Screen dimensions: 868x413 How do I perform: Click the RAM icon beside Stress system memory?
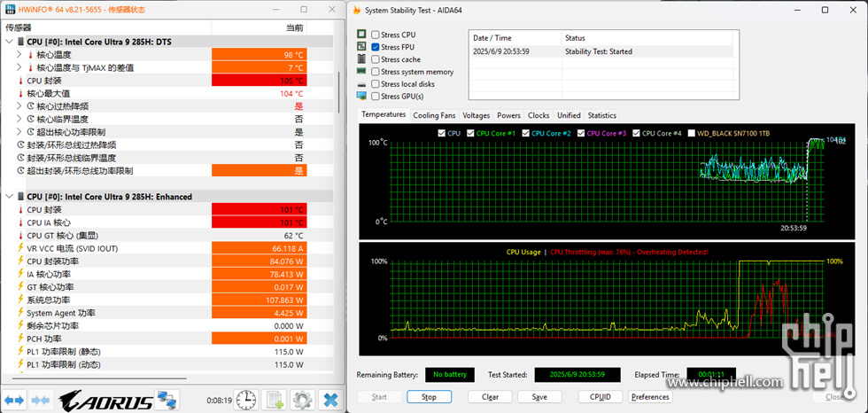pyautogui.click(x=361, y=72)
